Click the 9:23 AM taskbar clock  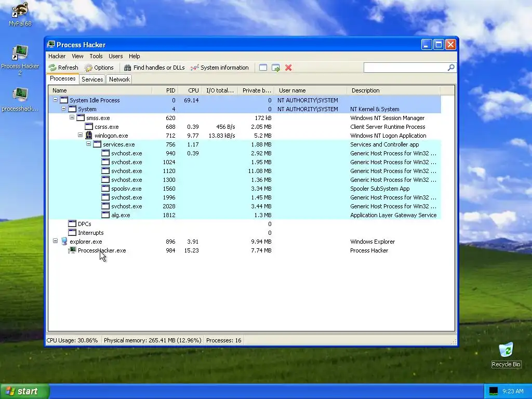pyautogui.click(x=513, y=391)
